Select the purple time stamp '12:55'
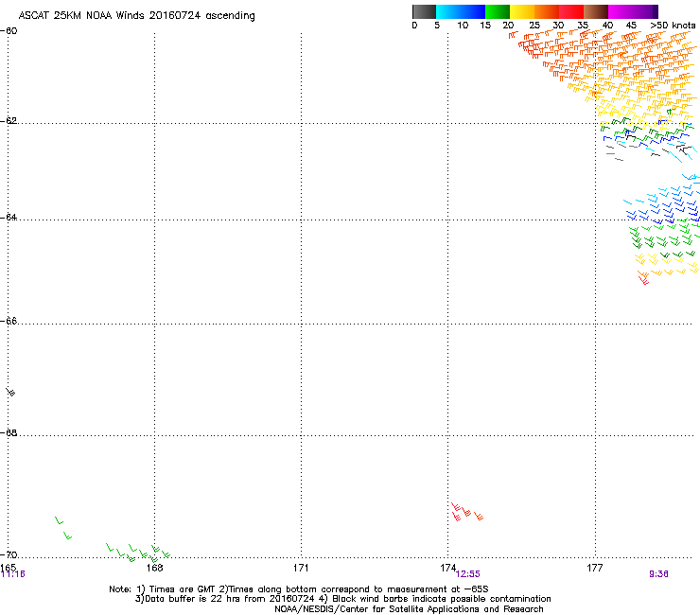This screenshot has height=615, width=700. pos(468,574)
